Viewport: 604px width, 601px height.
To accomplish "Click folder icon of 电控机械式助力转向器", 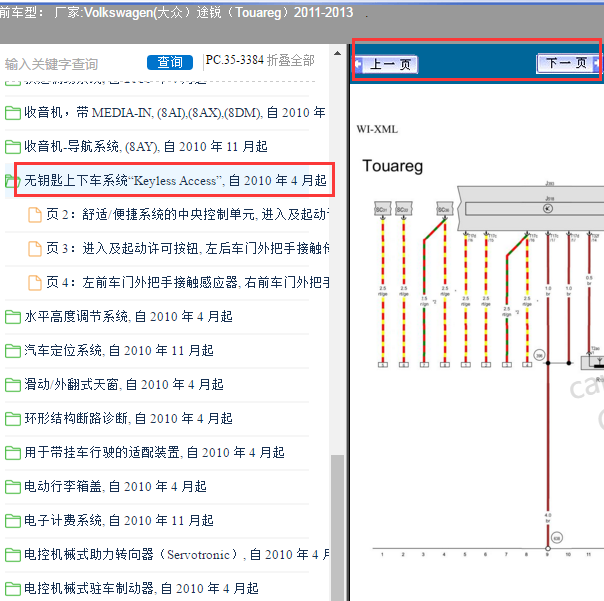I will tap(13, 555).
